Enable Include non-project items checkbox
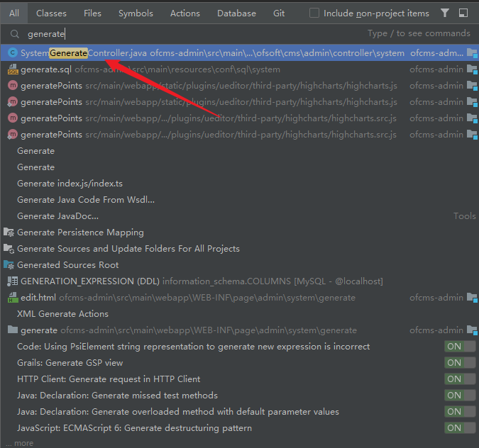Screen dimensions: 479x448 pos(314,13)
